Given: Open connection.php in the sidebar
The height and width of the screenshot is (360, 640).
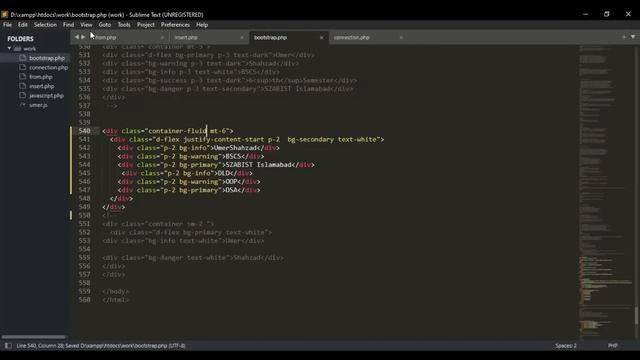Looking at the screenshot, I should click(49, 67).
